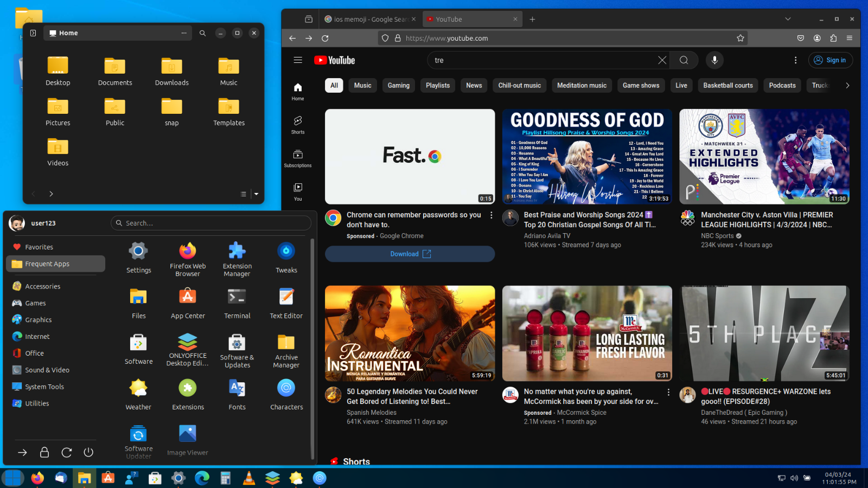The height and width of the screenshot is (488, 868).
Task: Toggle the Files sidebar panel button
Action: point(33,33)
